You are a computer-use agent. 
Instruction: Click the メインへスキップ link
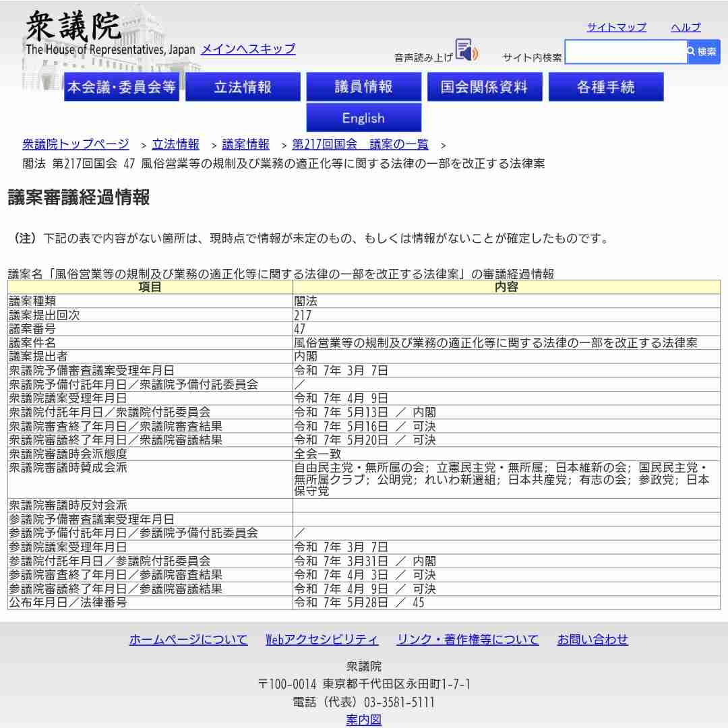(x=248, y=49)
